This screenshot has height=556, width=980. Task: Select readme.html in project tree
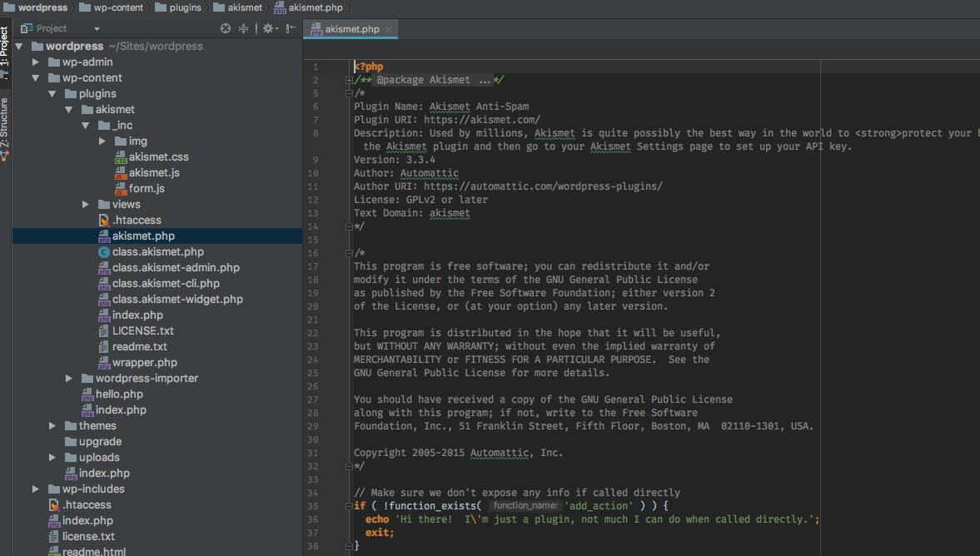click(x=157, y=551)
